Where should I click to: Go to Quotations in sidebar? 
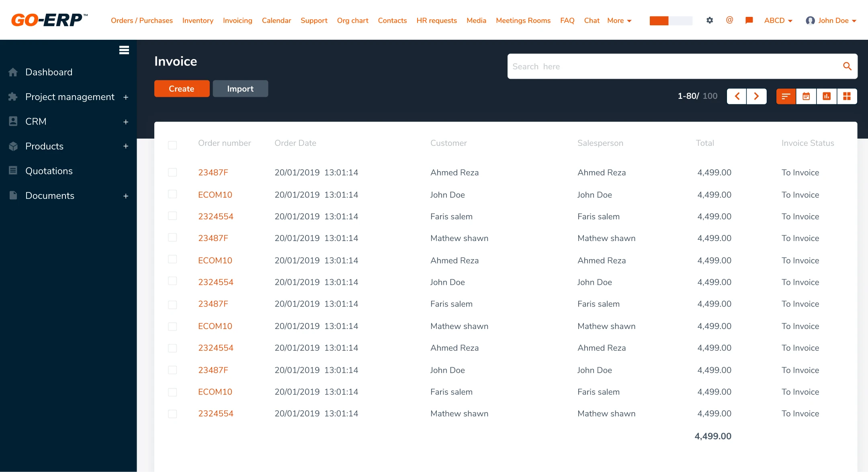[x=49, y=171]
